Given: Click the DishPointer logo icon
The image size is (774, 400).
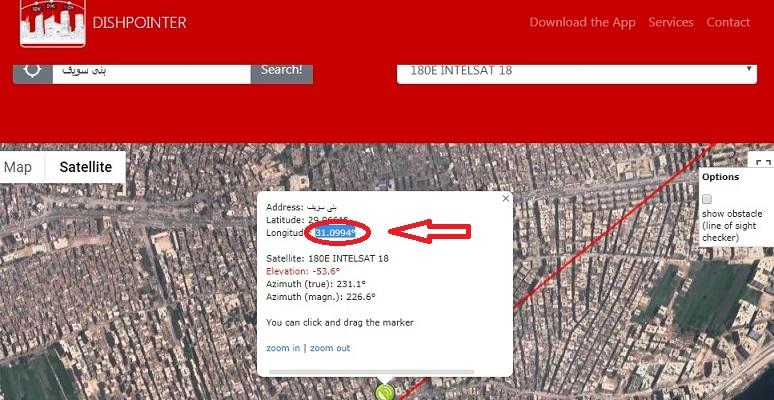Looking at the screenshot, I should point(53,24).
